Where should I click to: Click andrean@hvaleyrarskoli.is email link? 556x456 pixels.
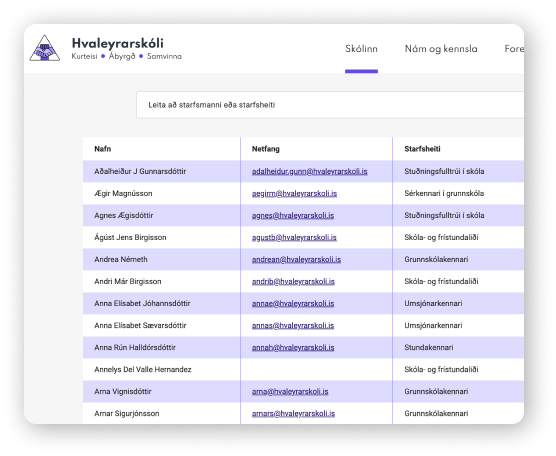[x=296, y=259]
